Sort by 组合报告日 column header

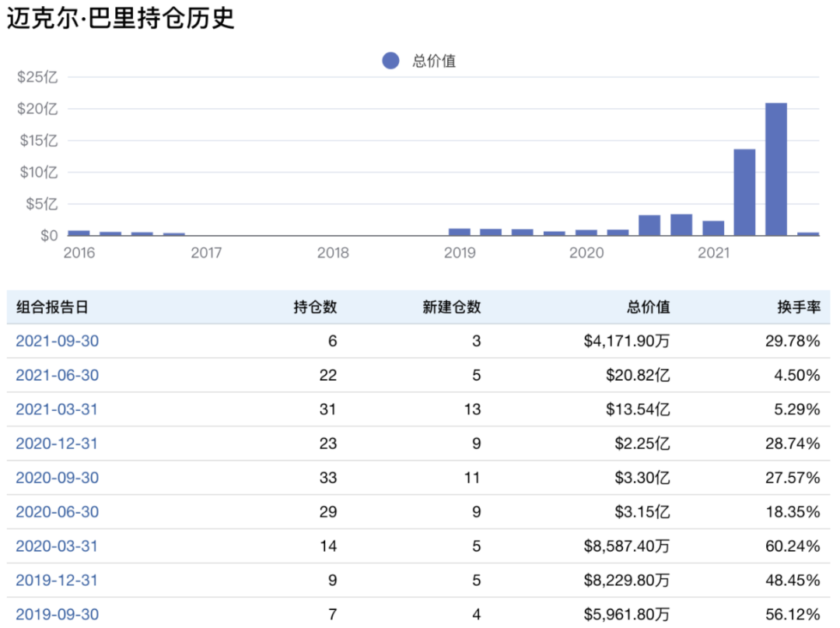52,307
